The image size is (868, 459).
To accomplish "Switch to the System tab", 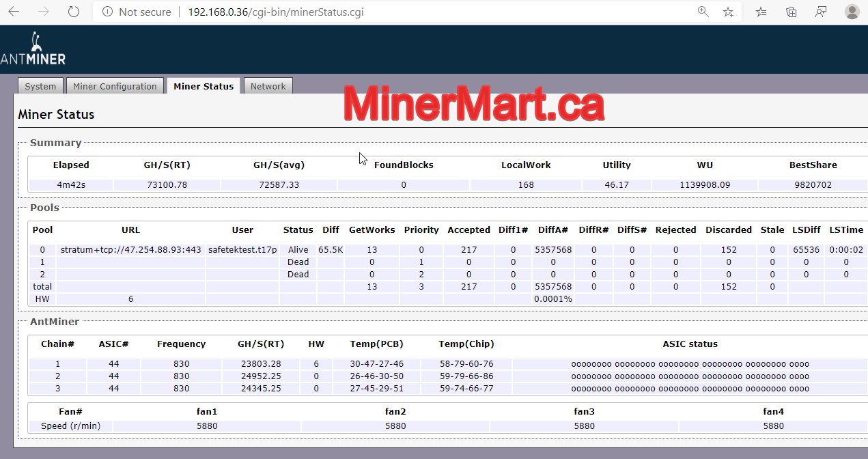I will point(40,86).
